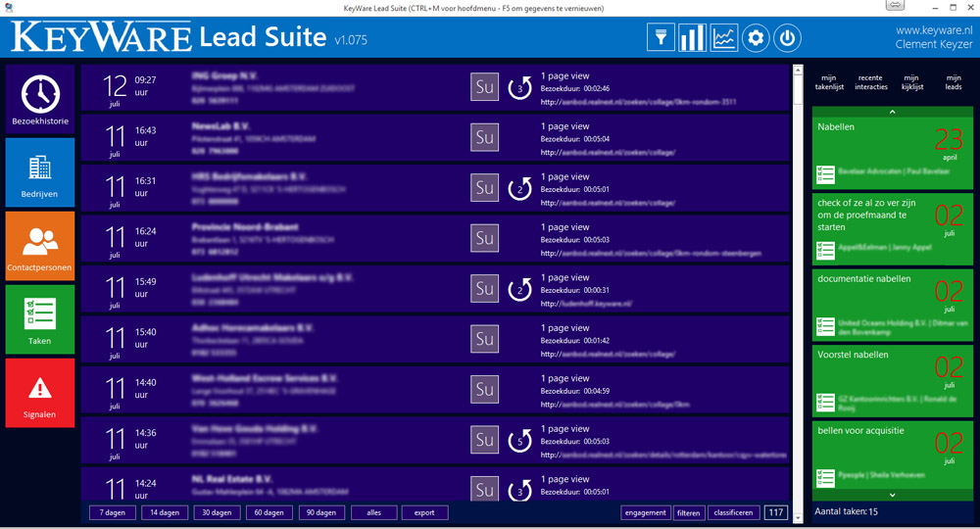Click the Su badge on 14:36 row
Screen dimensions: 980x529
pos(484,440)
